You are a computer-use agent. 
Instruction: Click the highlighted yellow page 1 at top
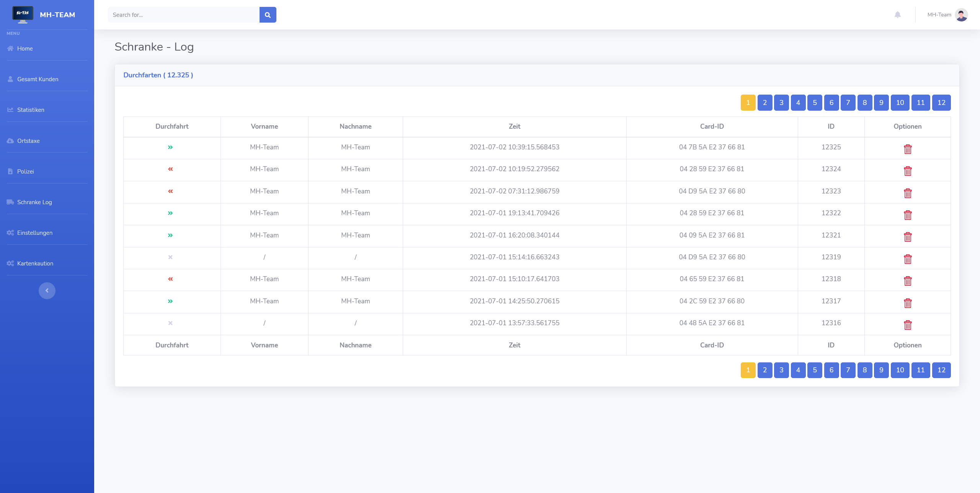pos(748,103)
